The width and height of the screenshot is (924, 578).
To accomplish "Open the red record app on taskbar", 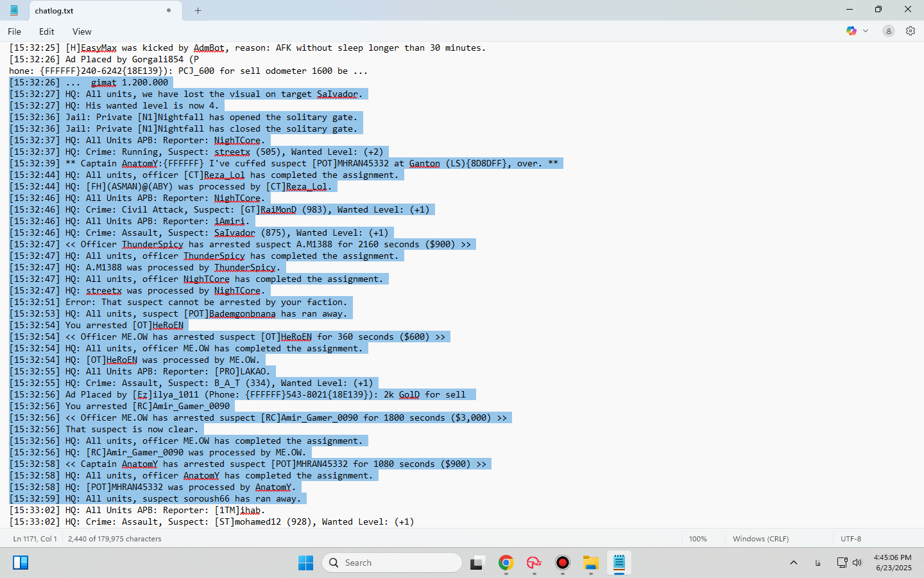I will 563,563.
